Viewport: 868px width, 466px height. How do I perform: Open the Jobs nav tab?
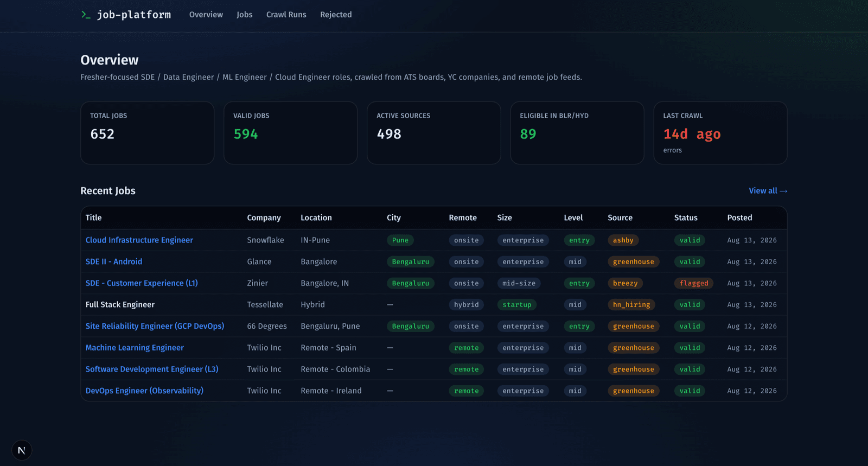point(245,15)
